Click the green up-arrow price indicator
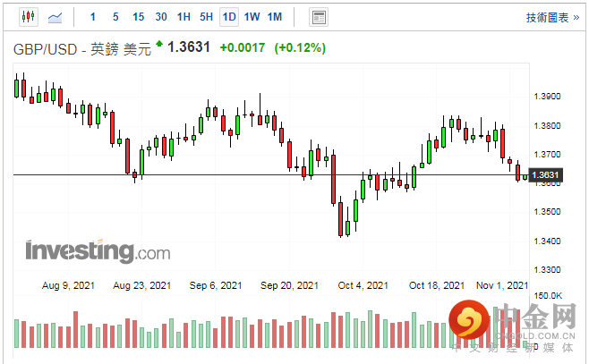This screenshot has height=364, width=589. pyautogui.click(x=159, y=43)
